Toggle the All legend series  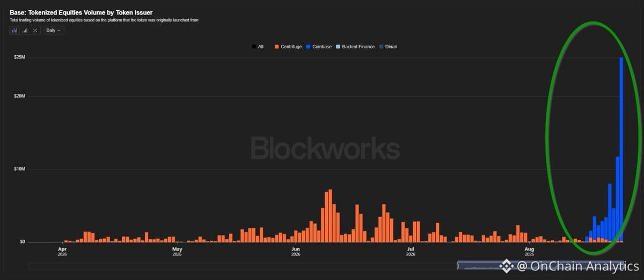[258, 47]
